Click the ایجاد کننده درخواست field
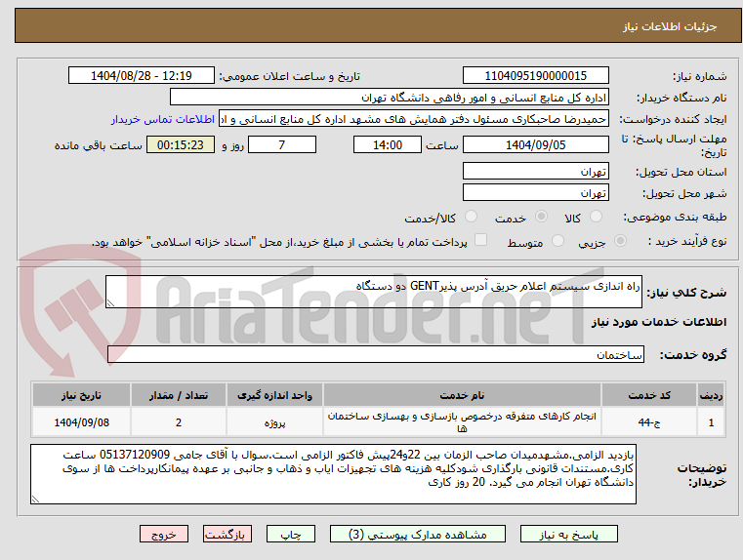The width and height of the screenshot is (743, 560). tap(414, 119)
